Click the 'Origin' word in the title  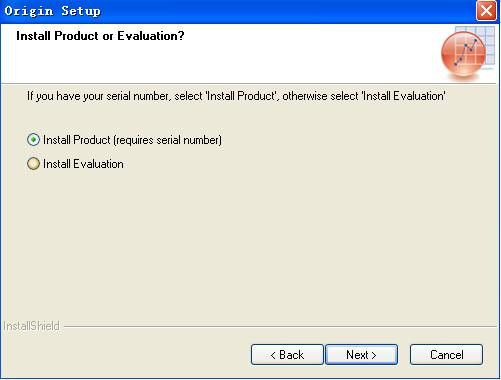29,11
